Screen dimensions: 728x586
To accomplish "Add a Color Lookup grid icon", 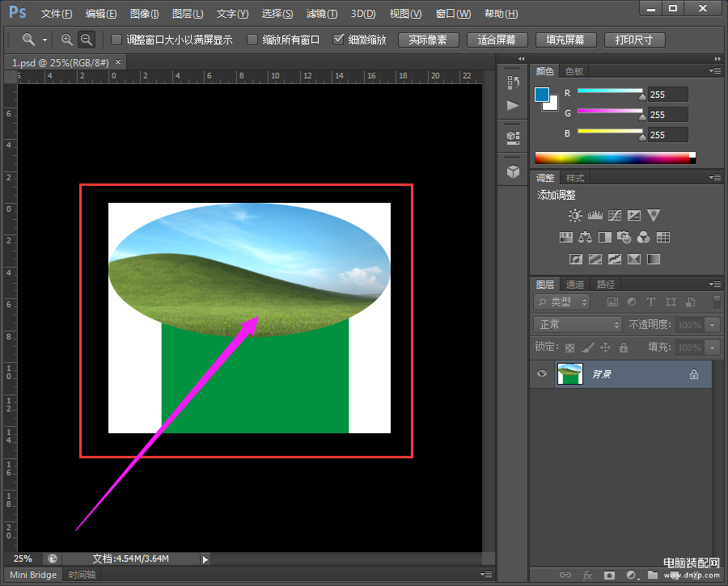I will point(663,238).
